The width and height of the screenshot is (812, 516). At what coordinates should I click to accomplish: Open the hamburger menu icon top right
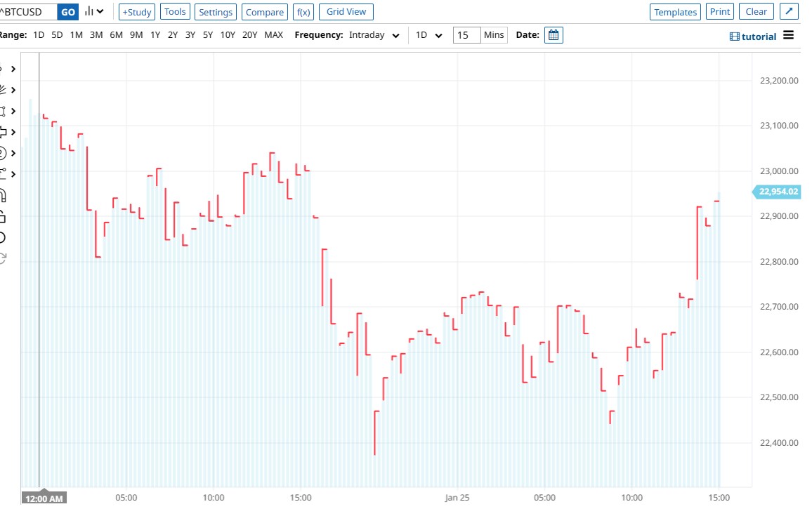point(790,36)
